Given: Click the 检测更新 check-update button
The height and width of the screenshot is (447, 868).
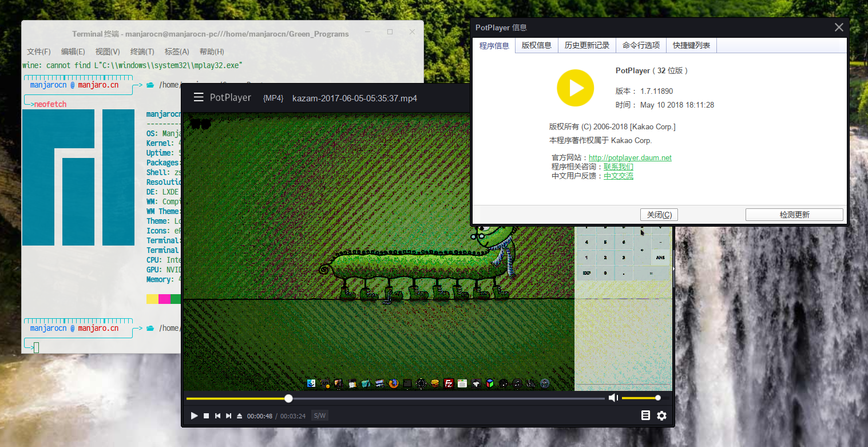Looking at the screenshot, I should pos(794,215).
